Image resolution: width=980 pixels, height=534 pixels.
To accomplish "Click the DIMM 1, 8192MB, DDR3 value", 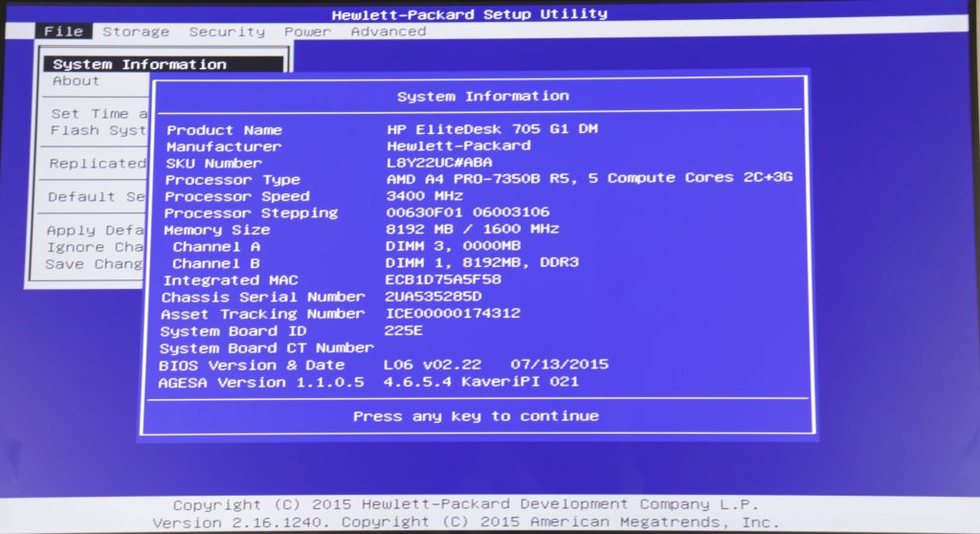I will point(482,262).
